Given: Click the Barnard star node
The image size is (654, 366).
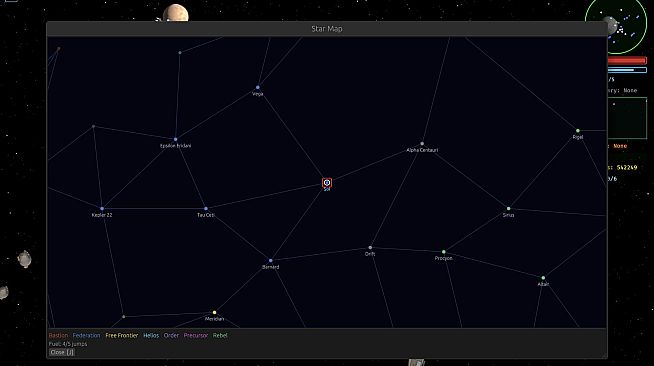Looking at the screenshot, I should click(271, 261).
